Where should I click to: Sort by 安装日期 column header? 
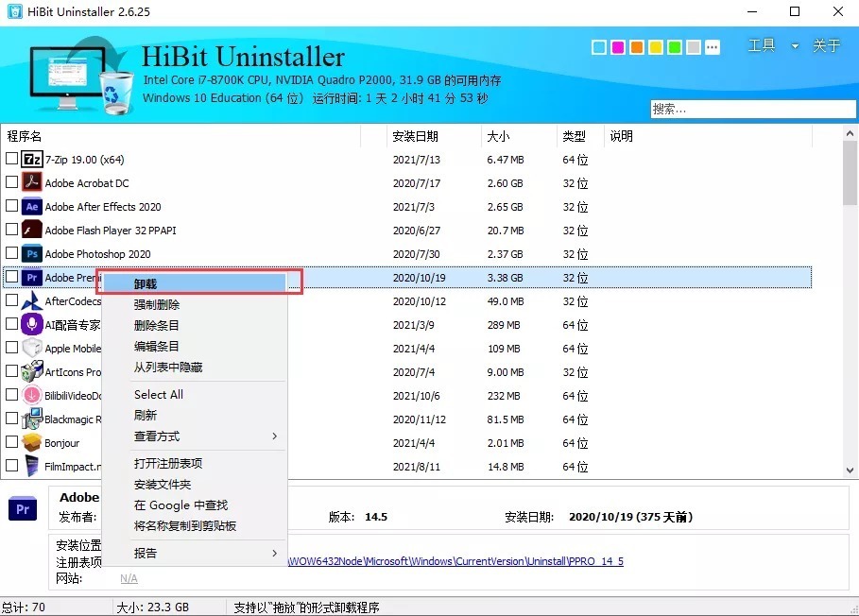(x=434, y=136)
